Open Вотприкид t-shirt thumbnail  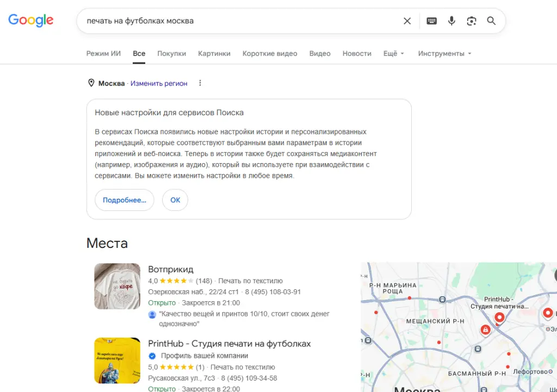point(117,286)
